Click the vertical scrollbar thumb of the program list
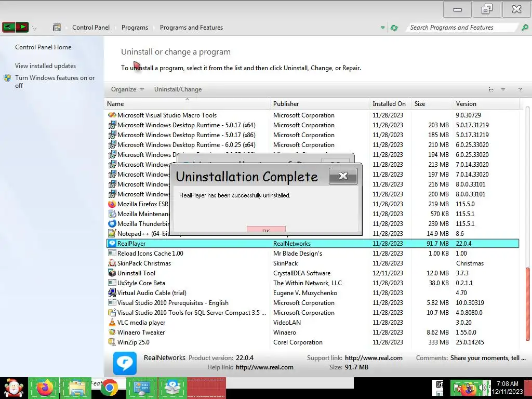532x399 pixels. [x=527, y=304]
